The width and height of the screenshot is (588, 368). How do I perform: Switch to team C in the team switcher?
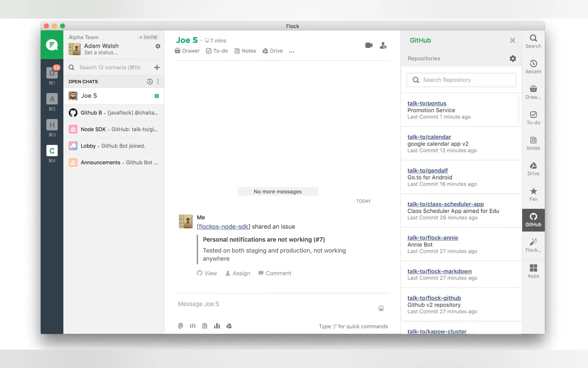pos(52,151)
